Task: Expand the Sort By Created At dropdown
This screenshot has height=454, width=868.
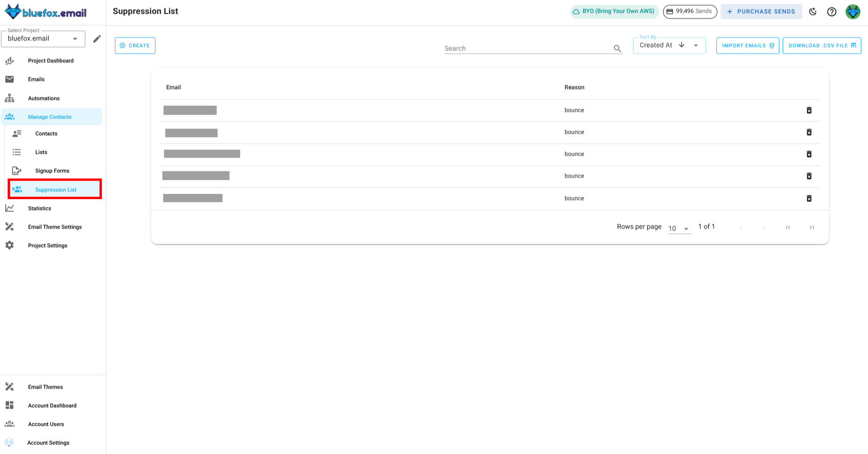Action: [695, 45]
